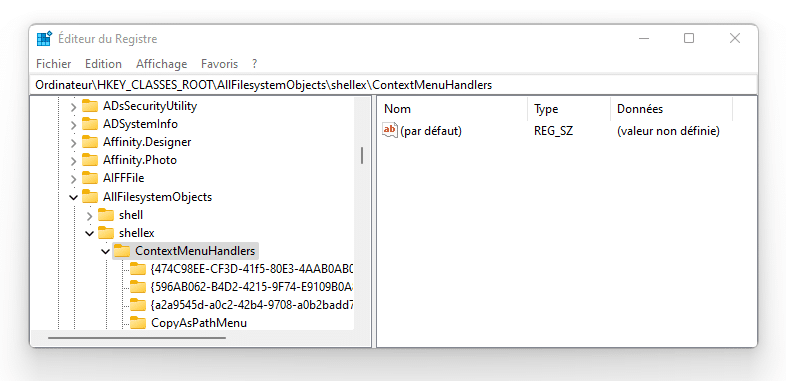Screen dimensions: 786x381
Task: Click the AIFFFile folder icon
Action: coord(90,178)
